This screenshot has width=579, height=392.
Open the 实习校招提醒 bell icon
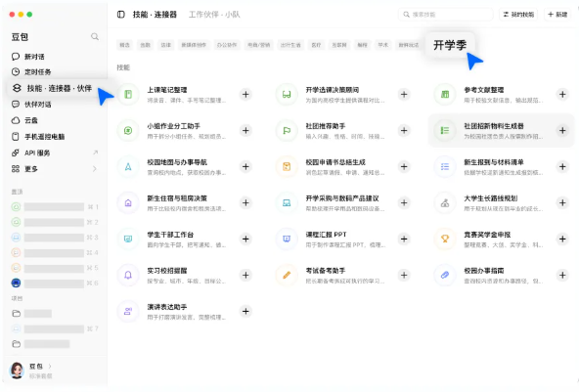tap(128, 276)
